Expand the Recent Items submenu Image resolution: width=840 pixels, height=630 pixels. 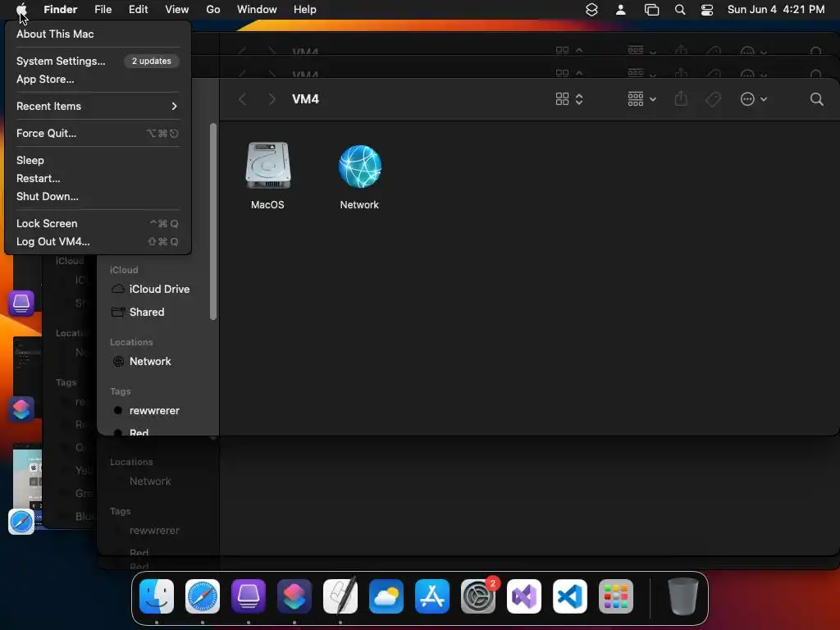(x=98, y=106)
